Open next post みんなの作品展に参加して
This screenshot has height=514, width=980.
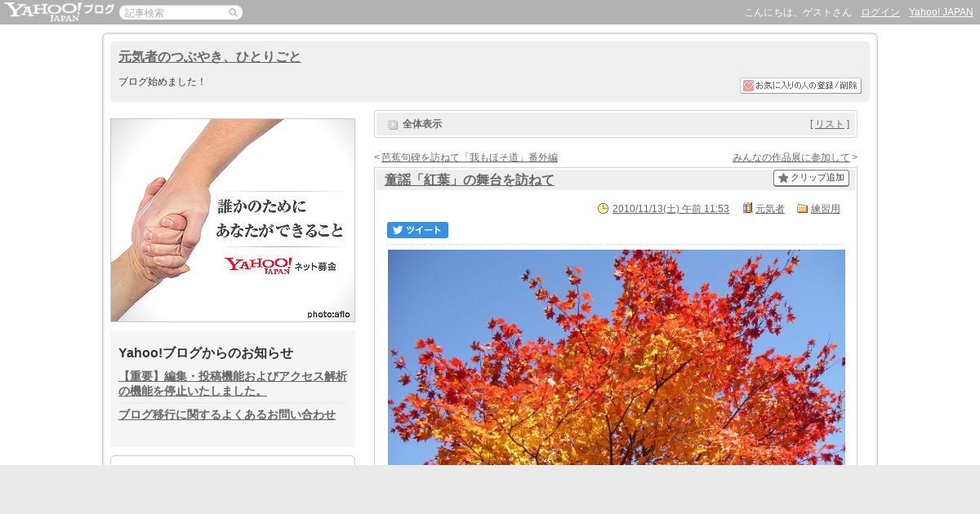coord(791,157)
